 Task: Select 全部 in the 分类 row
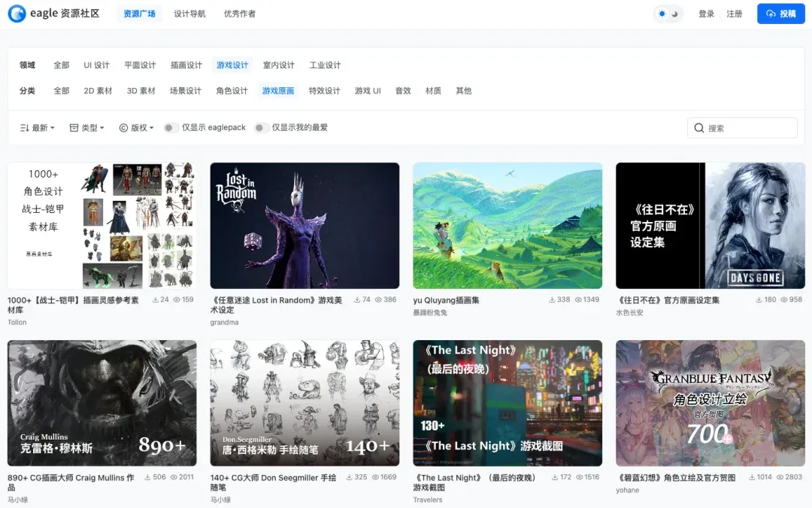point(62,91)
